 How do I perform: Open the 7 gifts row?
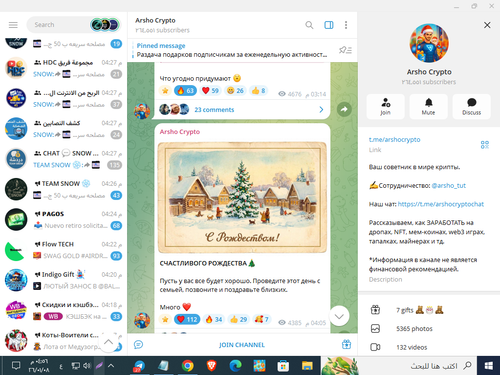429,310
